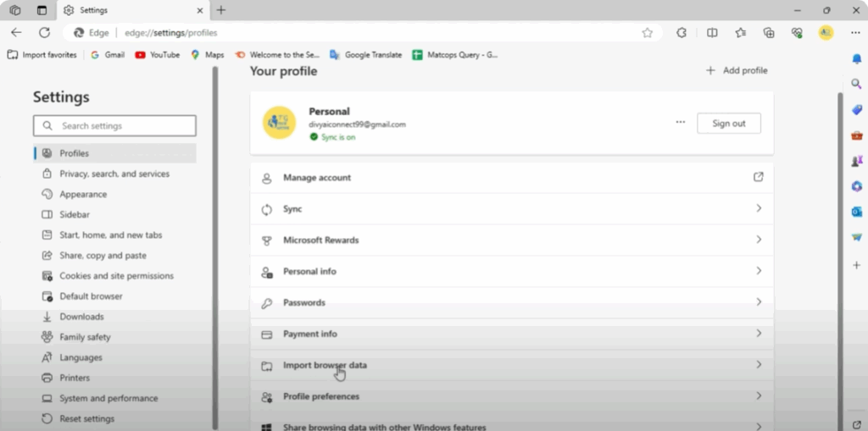The image size is (868, 431).
Task: Click the Search settings input field
Action: (114, 125)
